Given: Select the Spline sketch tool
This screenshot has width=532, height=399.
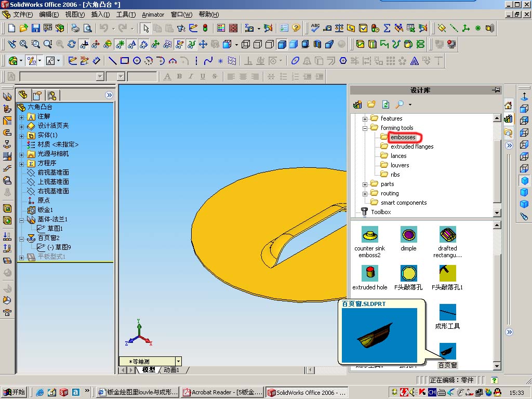Looking at the screenshot, I should [208, 61].
